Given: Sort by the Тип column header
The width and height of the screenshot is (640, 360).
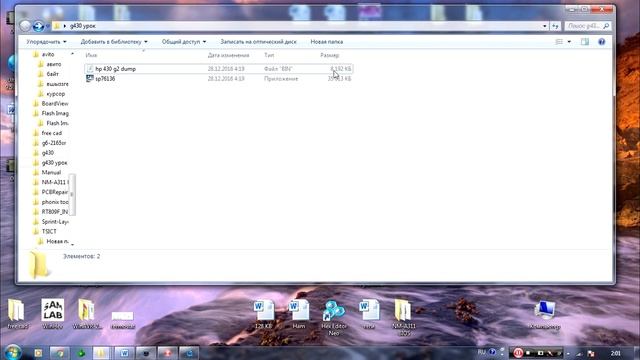Looking at the screenshot, I should [269, 55].
